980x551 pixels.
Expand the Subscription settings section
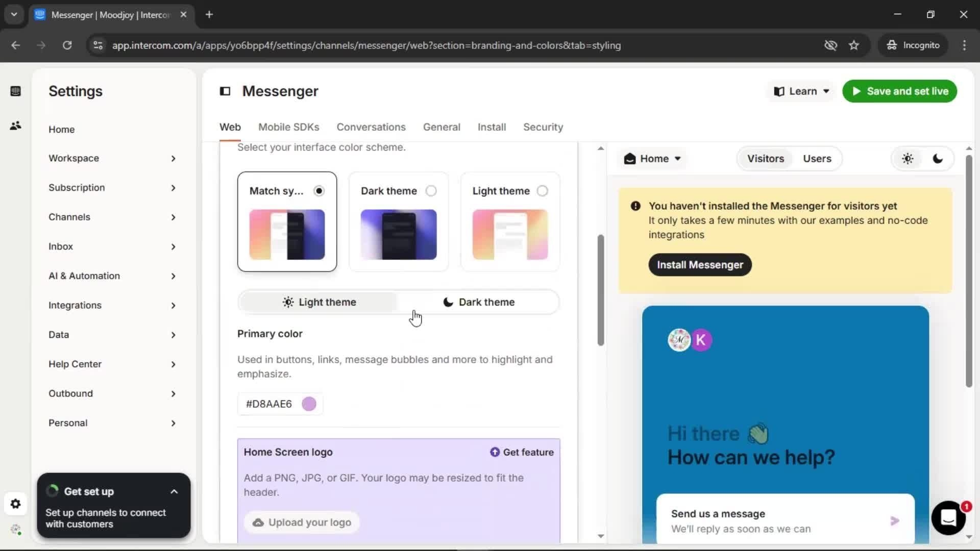[112, 188]
